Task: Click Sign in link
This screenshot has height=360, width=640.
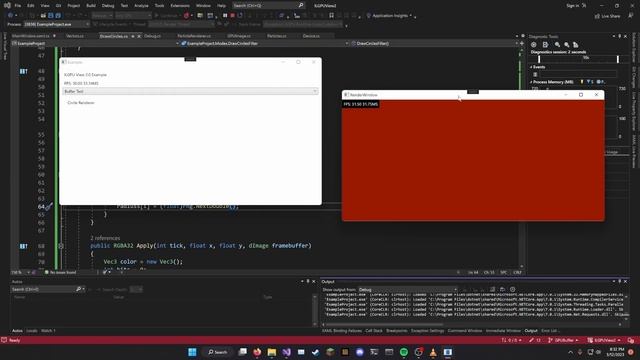Action: (573, 6)
